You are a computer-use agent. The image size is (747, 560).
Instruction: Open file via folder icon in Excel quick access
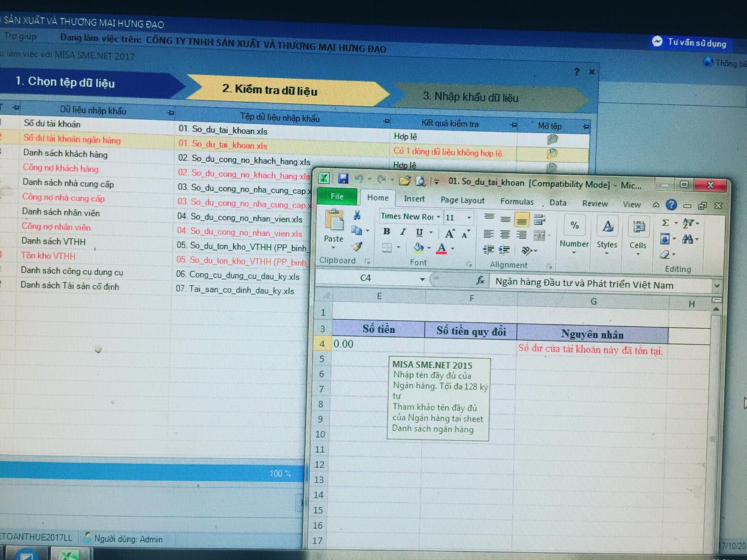(x=404, y=181)
